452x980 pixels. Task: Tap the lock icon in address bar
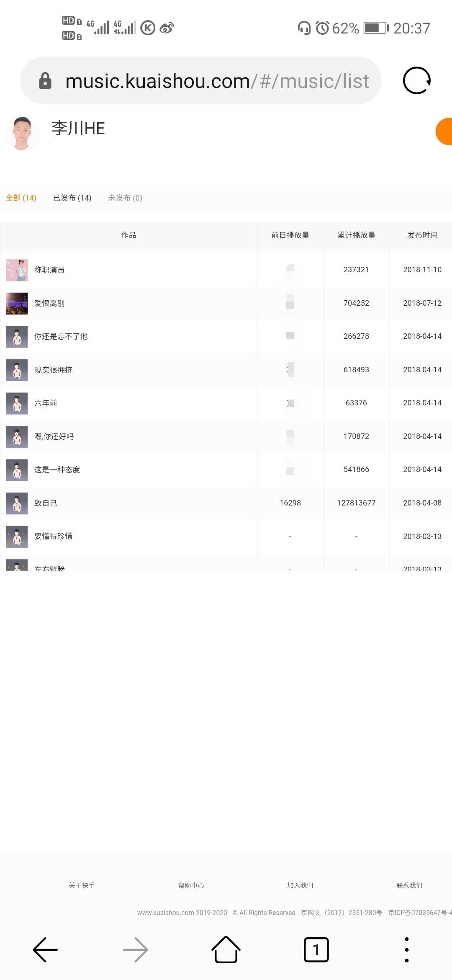coord(45,81)
